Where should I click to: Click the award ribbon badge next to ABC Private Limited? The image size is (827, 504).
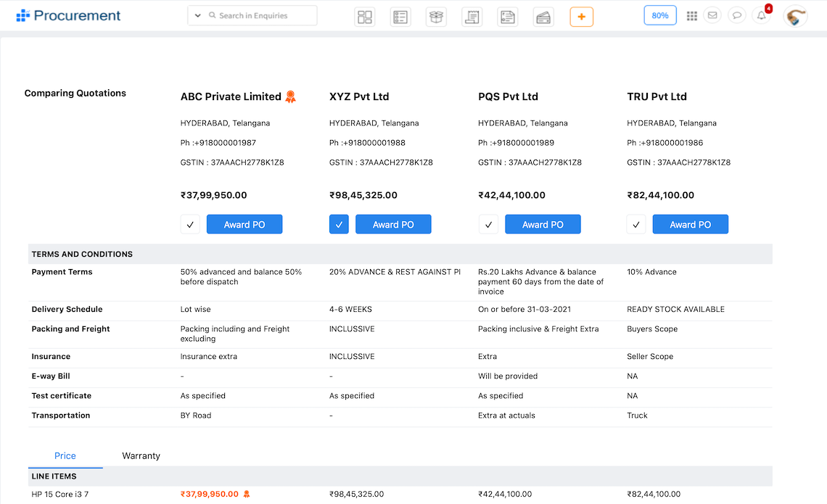[291, 96]
